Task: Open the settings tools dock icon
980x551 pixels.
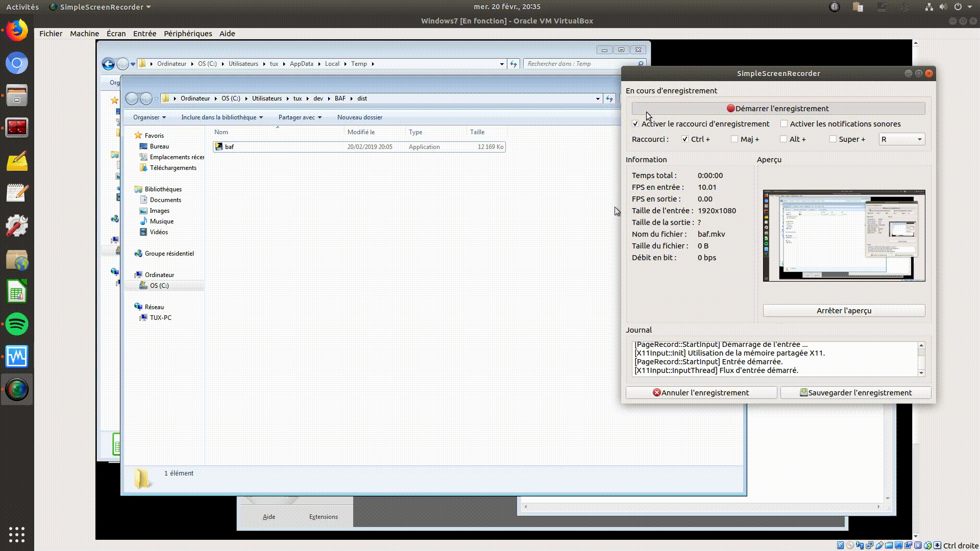Action: coord(17,226)
